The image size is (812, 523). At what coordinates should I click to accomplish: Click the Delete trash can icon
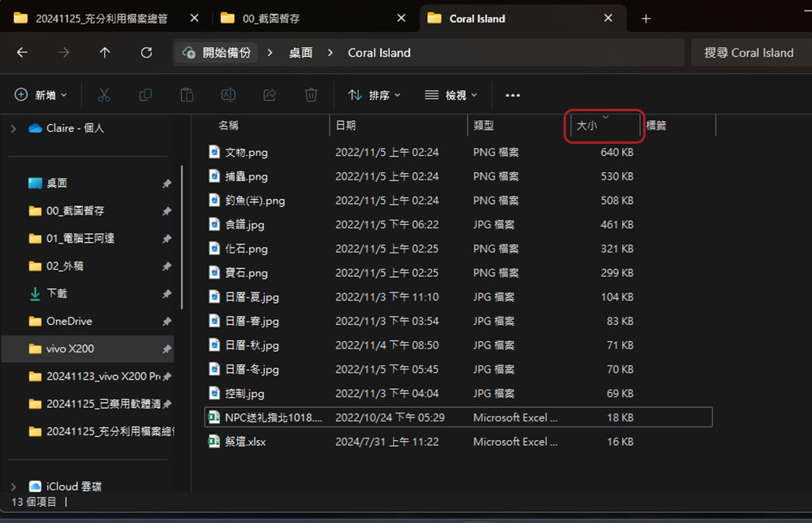tap(311, 95)
